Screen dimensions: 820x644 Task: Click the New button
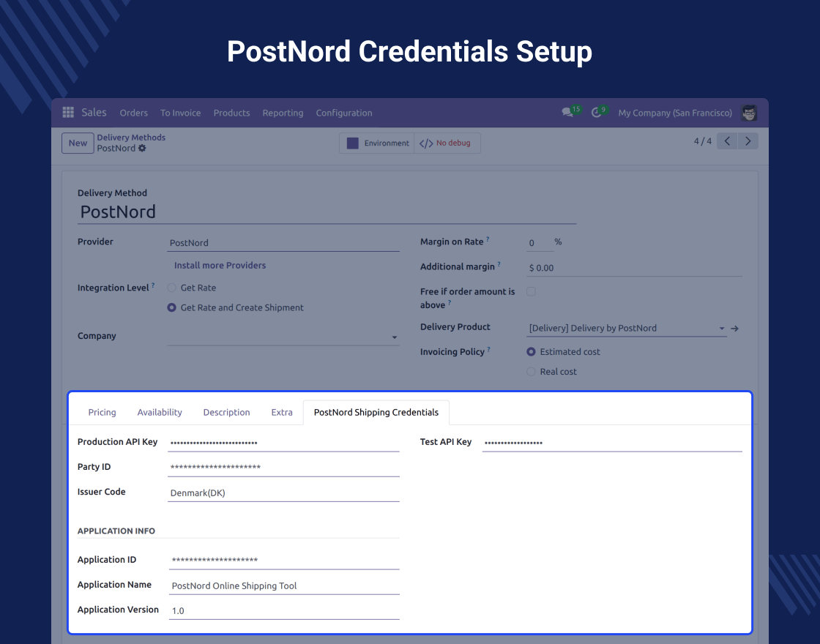click(78, 143)
